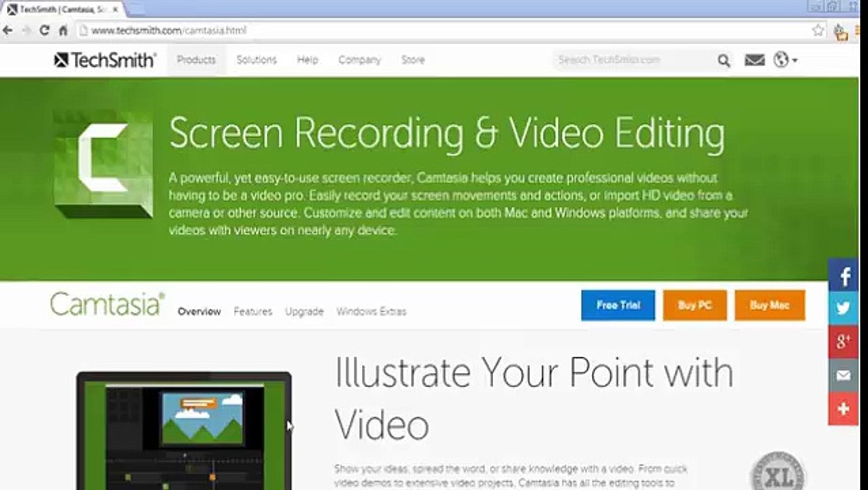
Task: Click the Illustrate Your Point with Video heading
Action: [x=534, y=399]
